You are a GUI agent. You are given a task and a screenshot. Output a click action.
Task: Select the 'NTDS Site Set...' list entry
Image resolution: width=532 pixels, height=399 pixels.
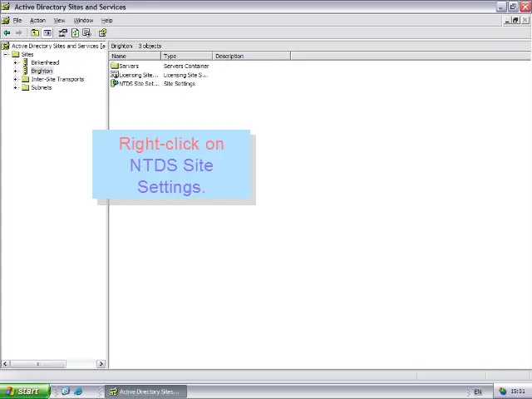[139, 83]
